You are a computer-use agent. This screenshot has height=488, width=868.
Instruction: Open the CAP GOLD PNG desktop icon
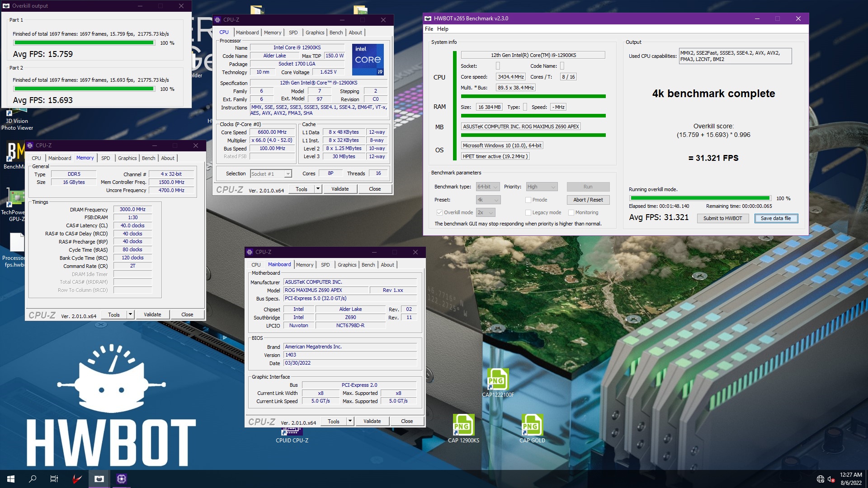pos(532,428)
